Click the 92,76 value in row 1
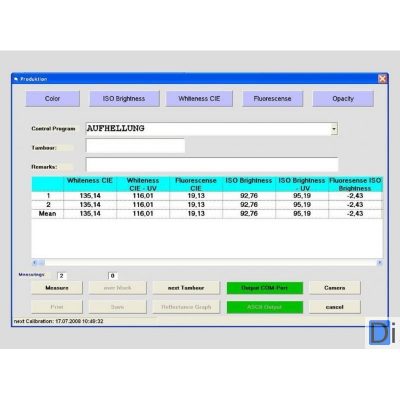Screen dimensions: 400x400 click(249, 196)
